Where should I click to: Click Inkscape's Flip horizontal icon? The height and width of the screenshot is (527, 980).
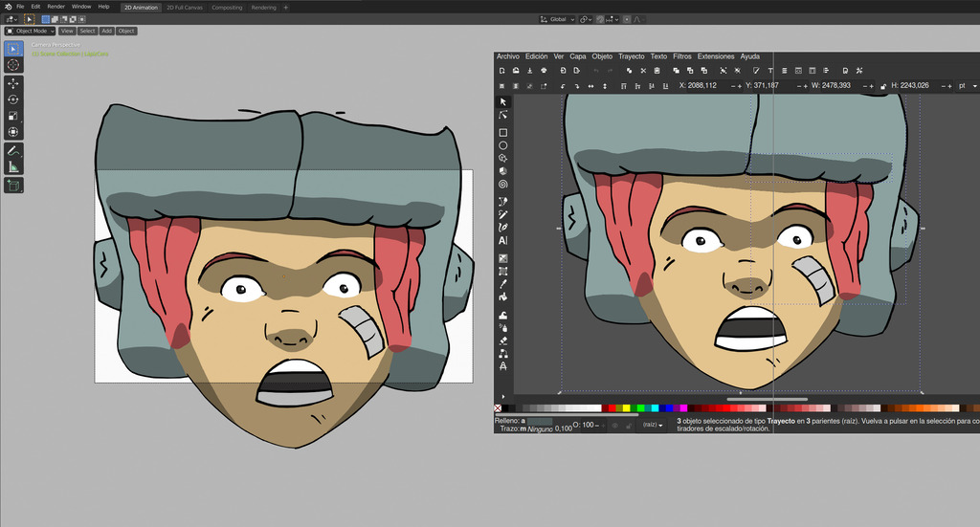591,85
